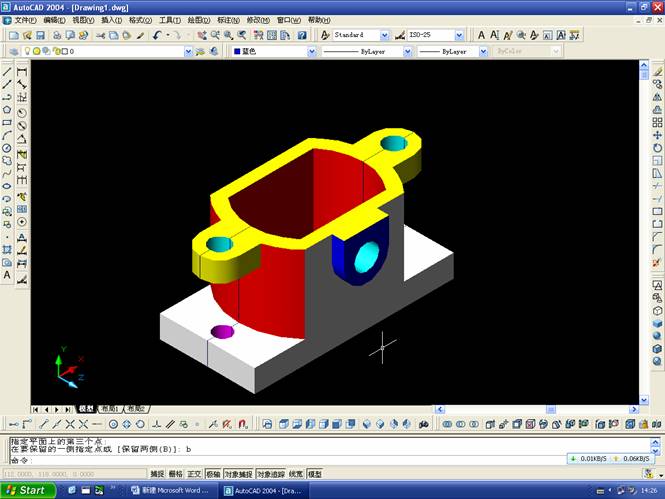The image size is (665, 499).
Task: Open the 绘图(D) menu
Action: tap(199, 20)
